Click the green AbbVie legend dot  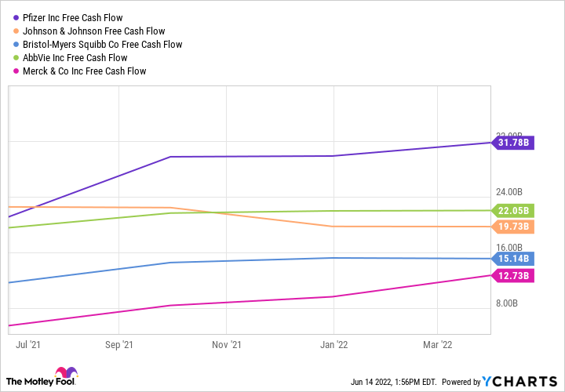16,58
